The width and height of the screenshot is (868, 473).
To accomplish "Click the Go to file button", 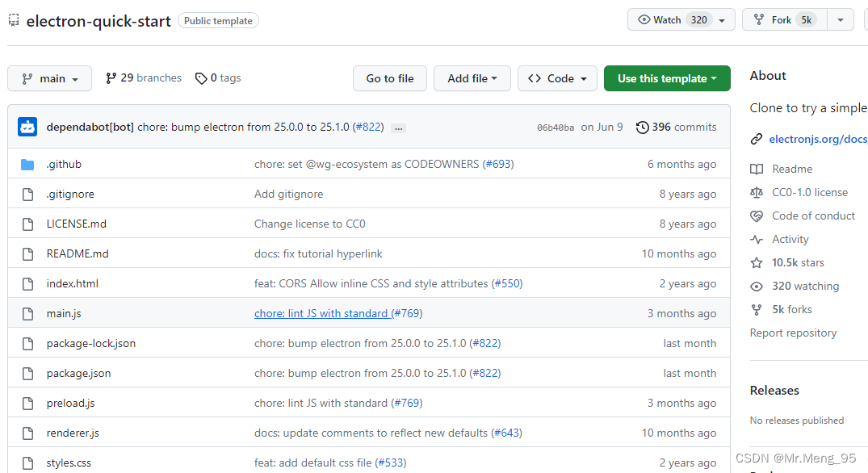I will tap(390, 78).
